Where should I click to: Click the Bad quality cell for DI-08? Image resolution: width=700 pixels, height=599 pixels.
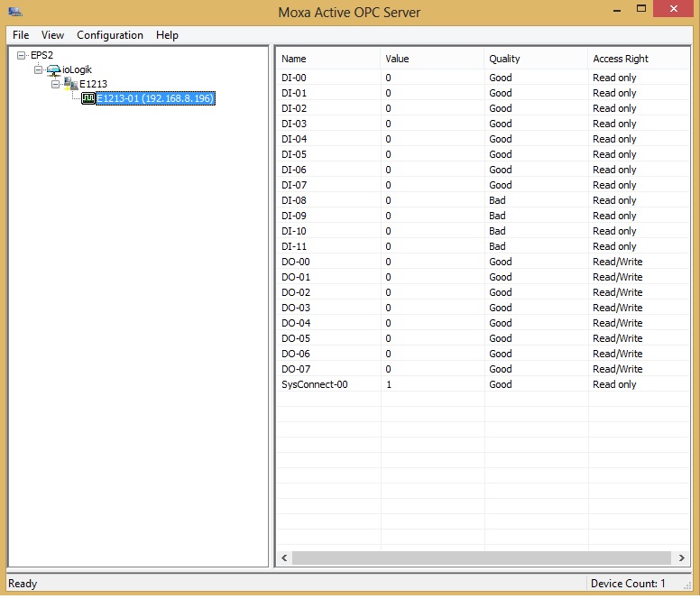tap(497, 200)
